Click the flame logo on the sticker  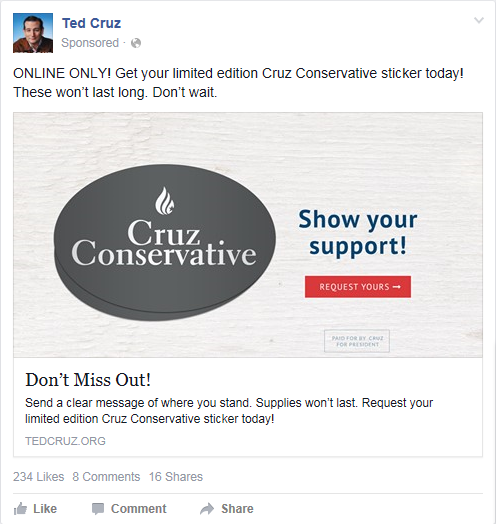click(165, 201)
